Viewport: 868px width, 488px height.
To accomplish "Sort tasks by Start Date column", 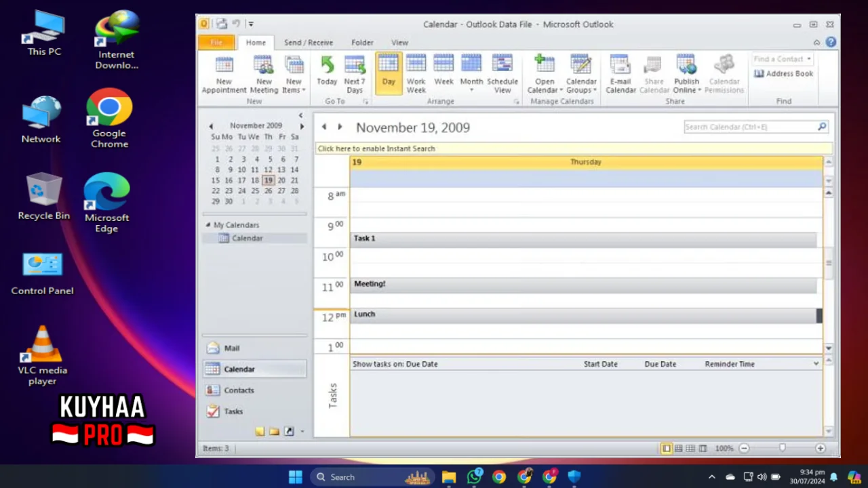I will pos(601,364).
